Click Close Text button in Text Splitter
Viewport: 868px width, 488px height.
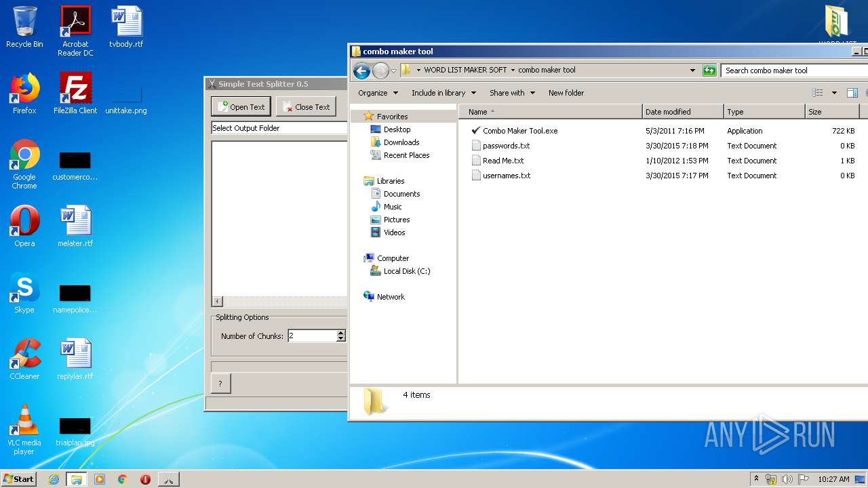[x=306, y=106]
